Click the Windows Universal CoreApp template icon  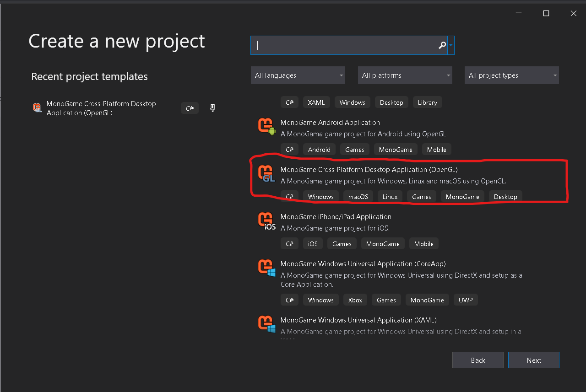coord(267,268)
